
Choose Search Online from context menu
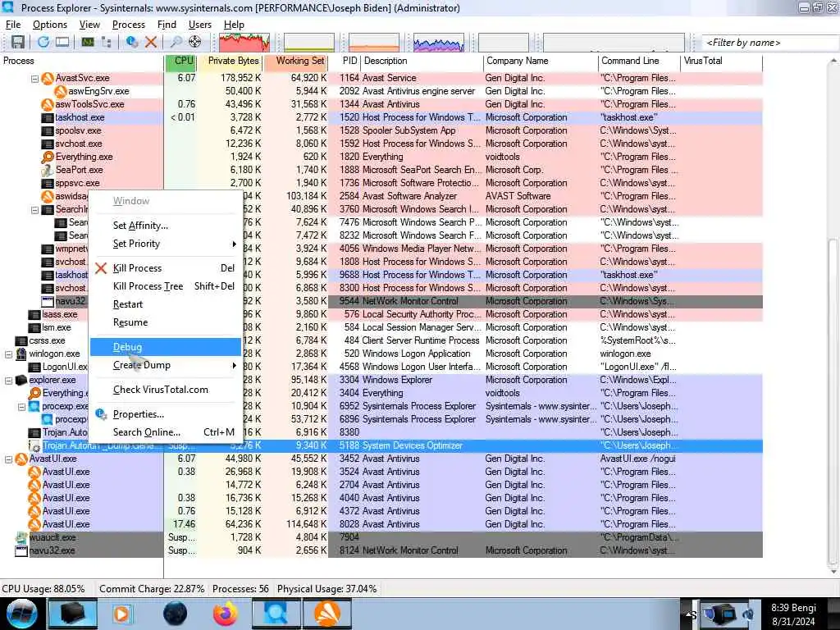pos(166,432)
